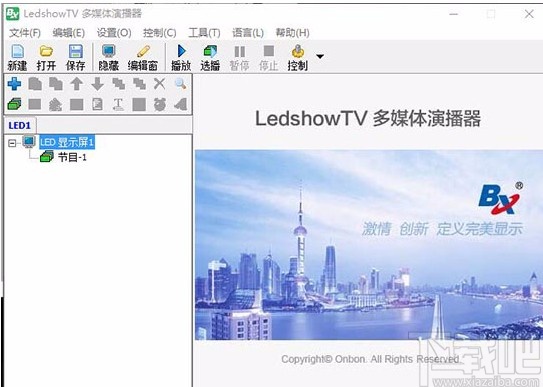Hide the display using the 隐藏 icon
This screenshot has height=387, width=543.
[x=108, y=57]
